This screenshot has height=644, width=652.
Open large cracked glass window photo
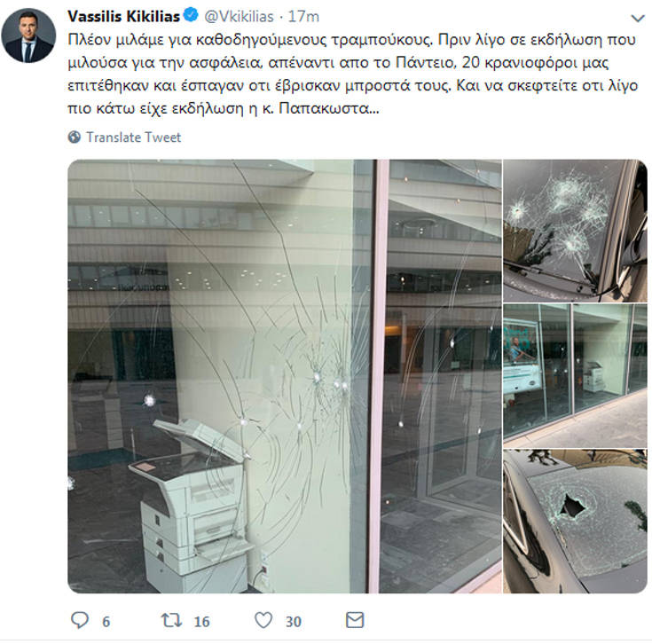coord(285,376)
